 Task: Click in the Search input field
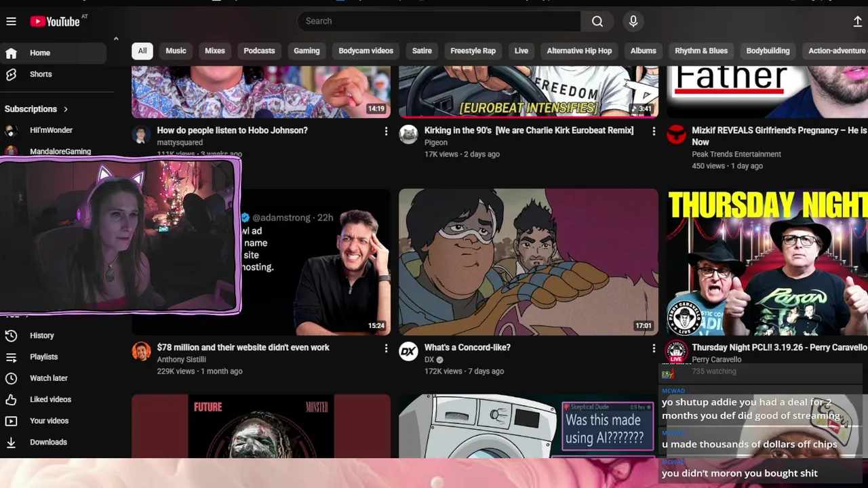[x=439, y=21]
